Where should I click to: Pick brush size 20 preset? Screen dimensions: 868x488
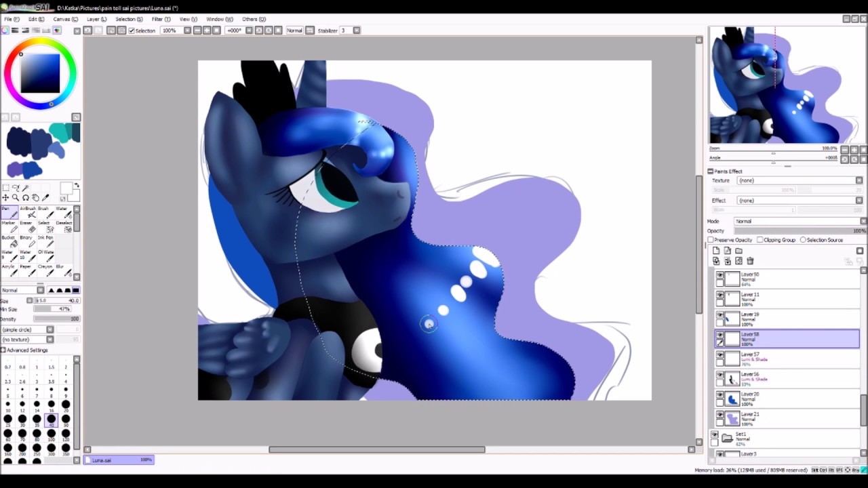click(66, 405)
